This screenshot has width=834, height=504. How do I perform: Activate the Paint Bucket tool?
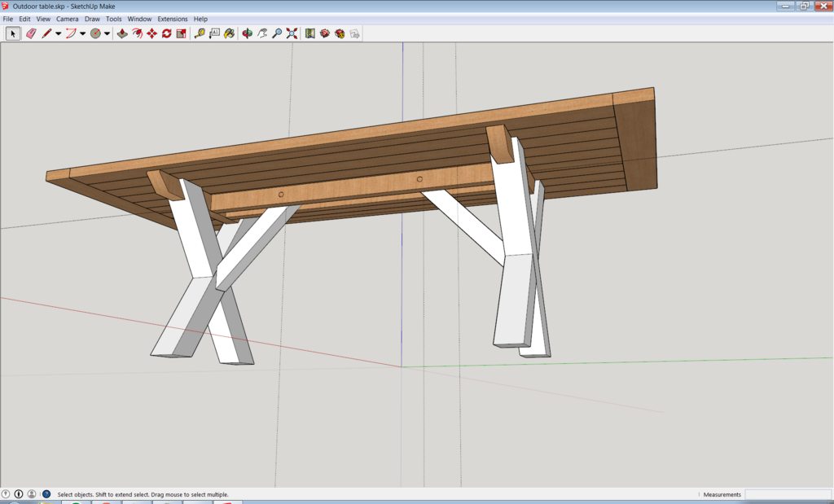point(229,33)
